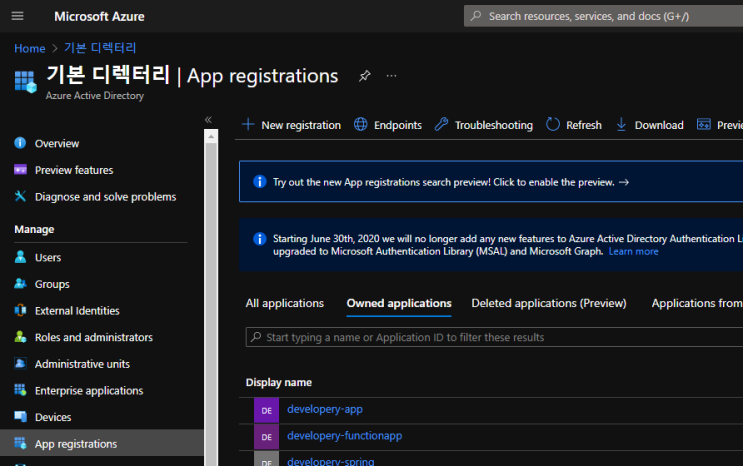Collapse the sidebar with double chevron

(x=208, y=120)
